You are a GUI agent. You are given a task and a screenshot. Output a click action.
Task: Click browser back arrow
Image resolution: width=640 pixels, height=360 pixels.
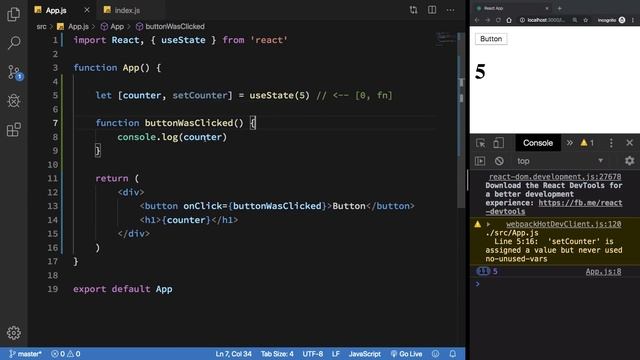[x=477, y=20]
